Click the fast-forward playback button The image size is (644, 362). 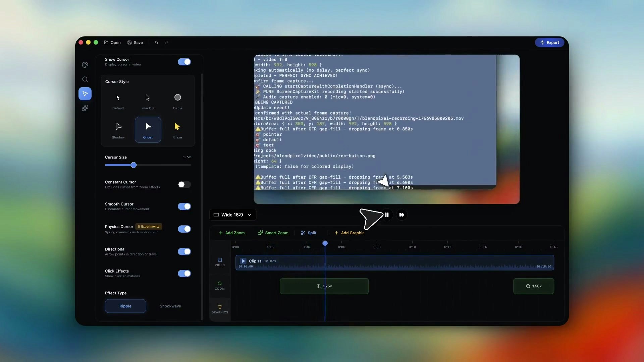click(401, 215)
